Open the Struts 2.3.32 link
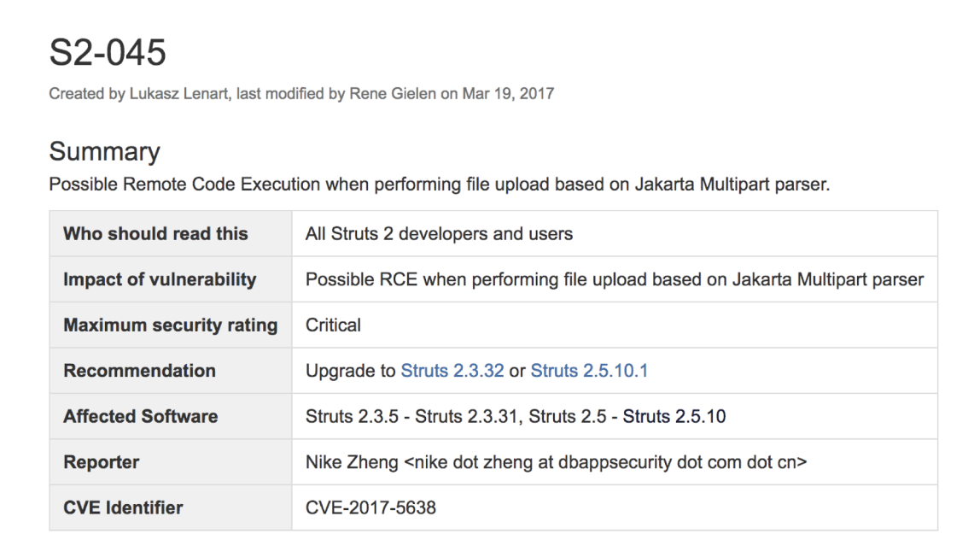980x557 pixels. [x=452, y=371]
